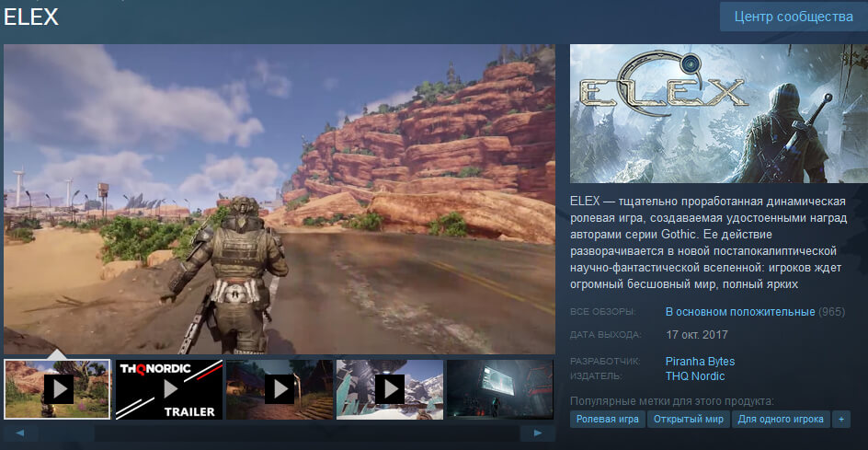Click the ДАТА ВЫХОДА label

point(606,335)
